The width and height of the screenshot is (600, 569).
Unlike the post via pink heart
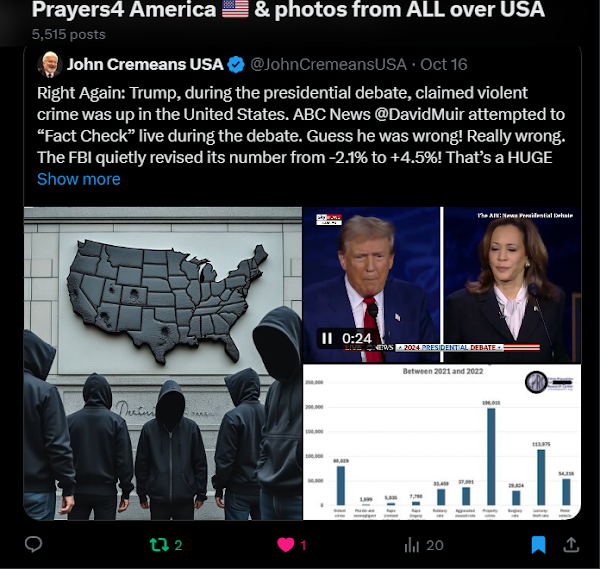coord(285,545)
